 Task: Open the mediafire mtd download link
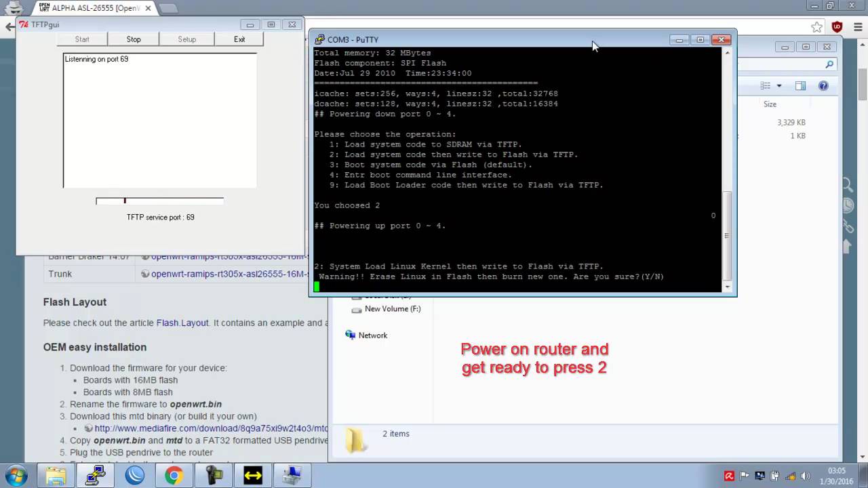click(x=211, y=428)
